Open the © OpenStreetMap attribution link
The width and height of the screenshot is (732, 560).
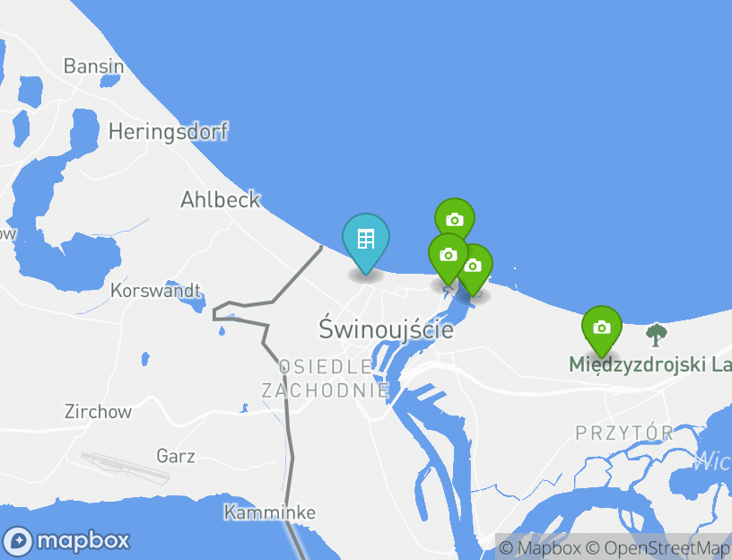click(x=658, y=547)
